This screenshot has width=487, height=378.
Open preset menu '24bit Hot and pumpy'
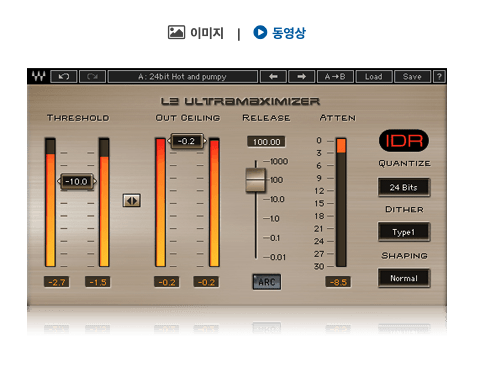pos(183,77)
